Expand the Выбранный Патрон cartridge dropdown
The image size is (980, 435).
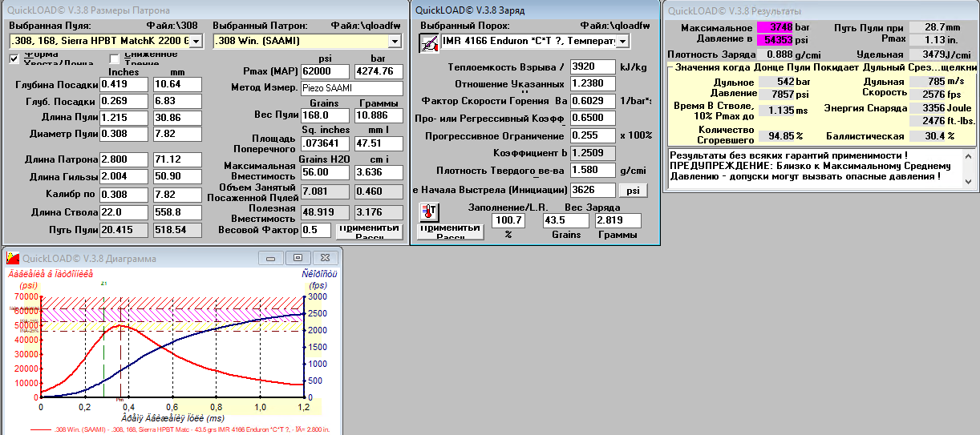coord(394,41)
